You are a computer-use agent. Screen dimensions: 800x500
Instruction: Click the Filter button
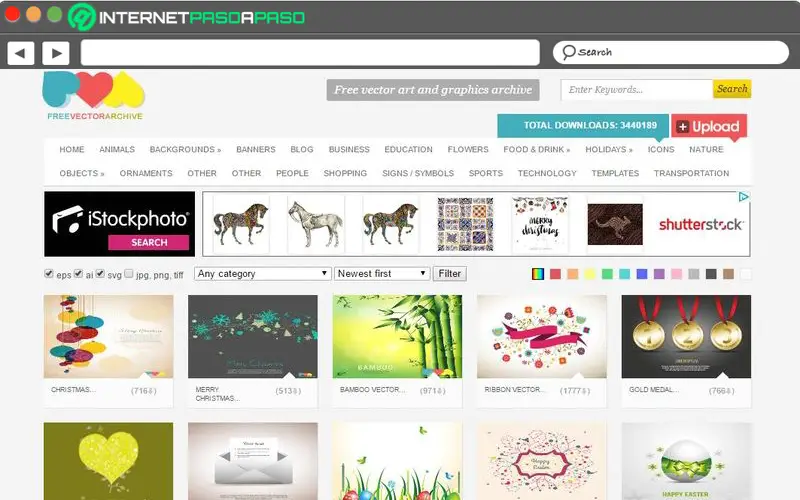click(449, 274)
